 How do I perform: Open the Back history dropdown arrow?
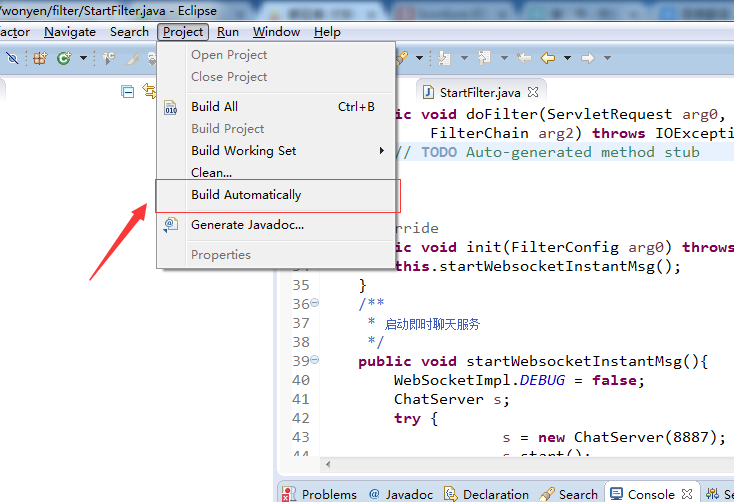[x=567, y=58]
